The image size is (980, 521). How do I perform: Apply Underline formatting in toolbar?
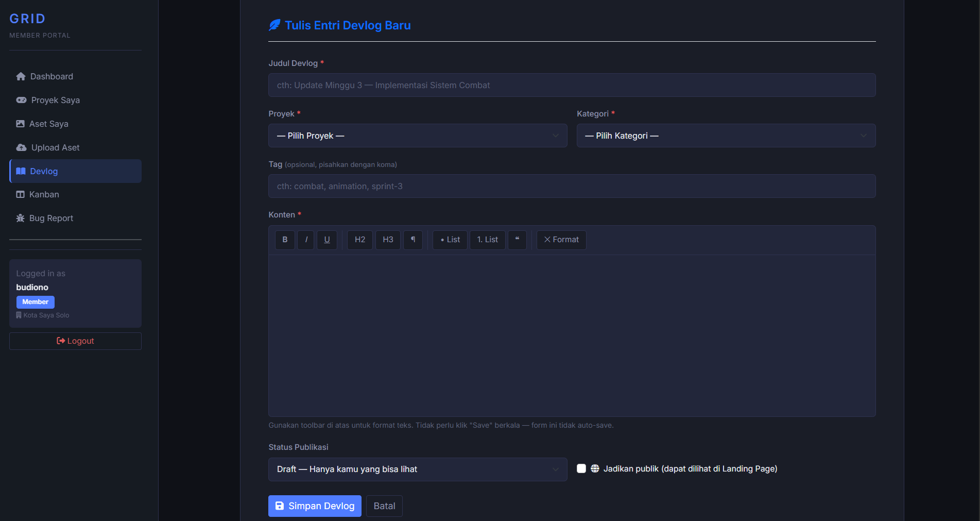point(327,240)
